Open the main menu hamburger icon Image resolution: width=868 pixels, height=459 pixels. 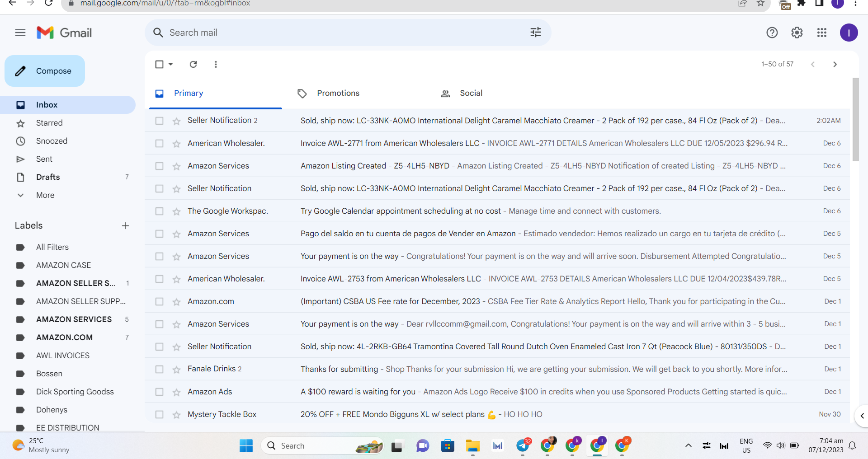[20, 33]
